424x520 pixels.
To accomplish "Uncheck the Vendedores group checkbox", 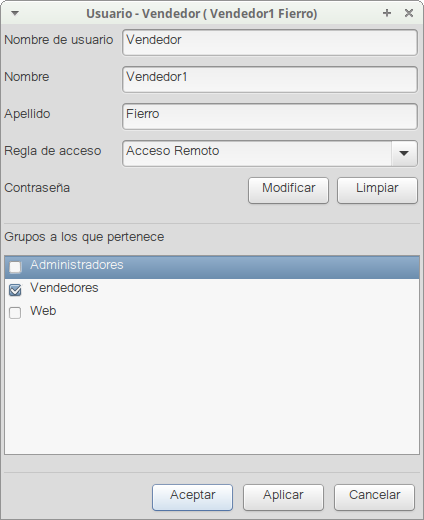I will (15, 290).
